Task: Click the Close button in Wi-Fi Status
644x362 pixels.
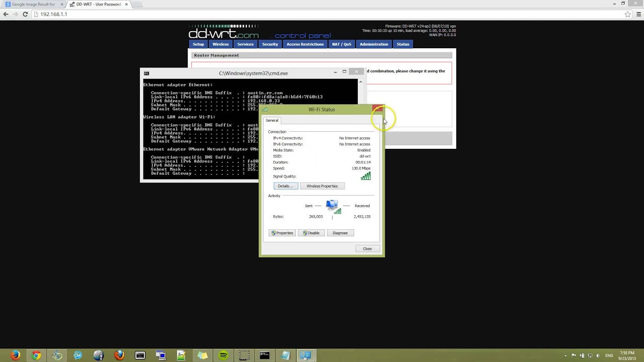Action: [367, 249]
